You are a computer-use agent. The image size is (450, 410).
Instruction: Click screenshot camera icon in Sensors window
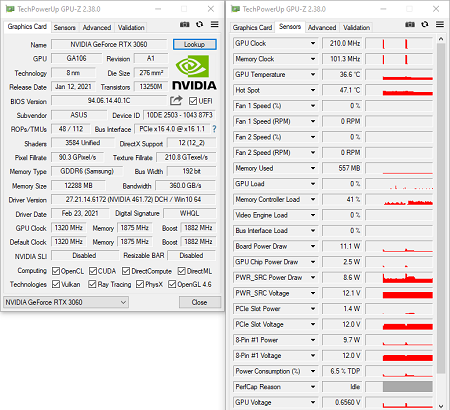pos(410,24)
